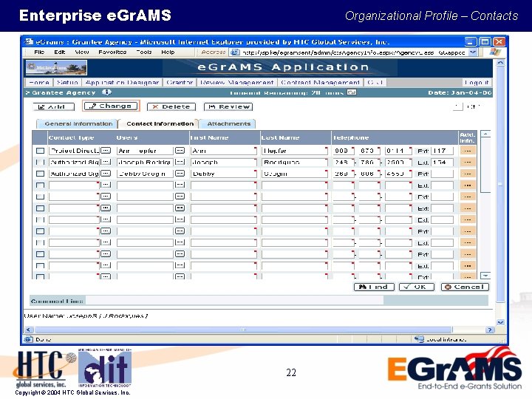This screenshot has height=399, width=532.
Task: Click the browser vertical scrollbar down arrow
Action: pyautogui.click(x=500, y=322)
